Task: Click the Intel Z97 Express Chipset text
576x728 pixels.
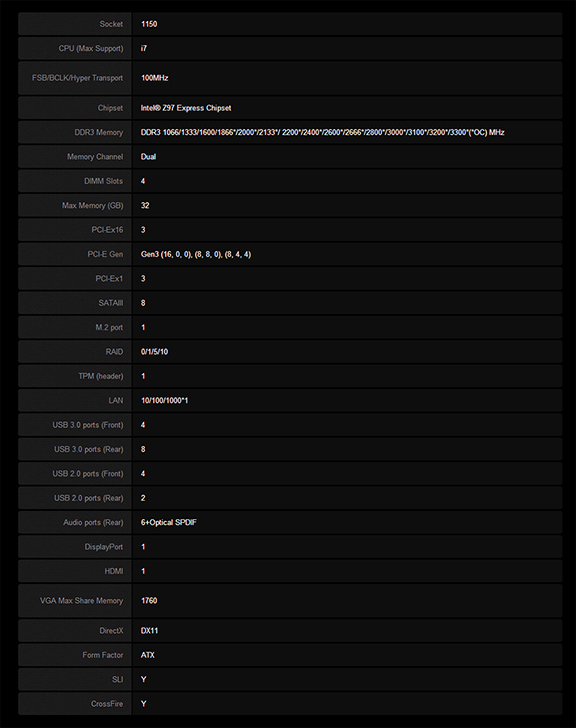Action: [186, 108]
